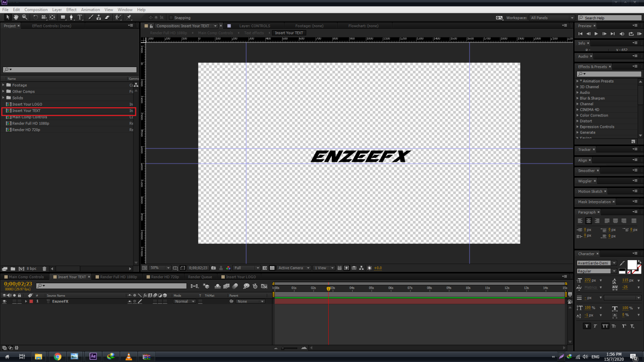Open the All Panels workspace dropdown
The image size is (644, 362).
(552, 18)
